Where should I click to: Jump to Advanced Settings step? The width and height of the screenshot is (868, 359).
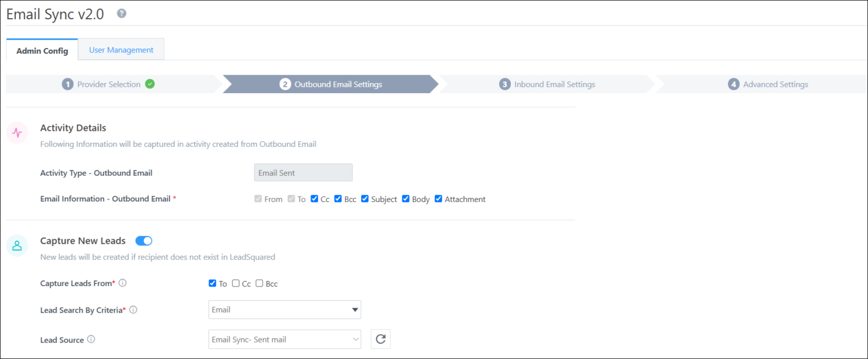click(768, 84)
